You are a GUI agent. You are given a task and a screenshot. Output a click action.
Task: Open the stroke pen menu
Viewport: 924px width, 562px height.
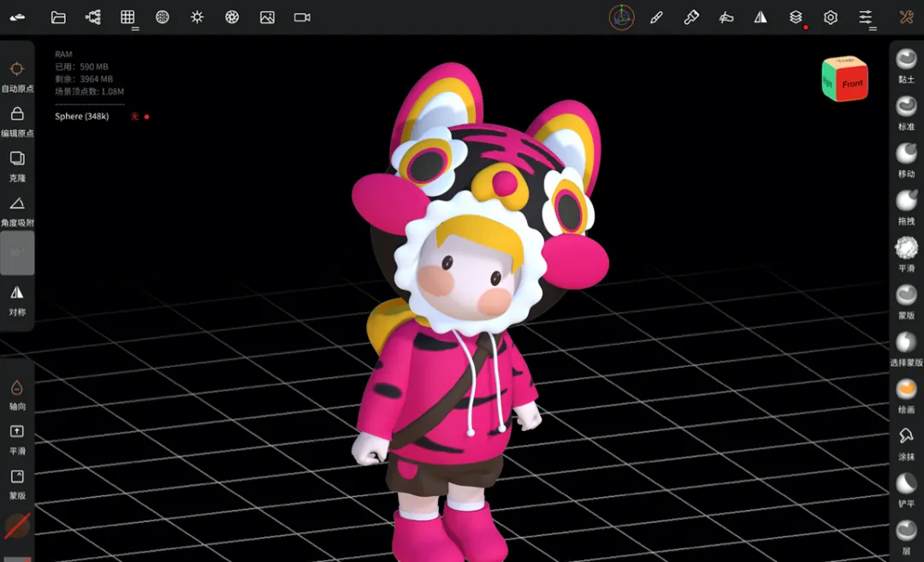[656, 17]
